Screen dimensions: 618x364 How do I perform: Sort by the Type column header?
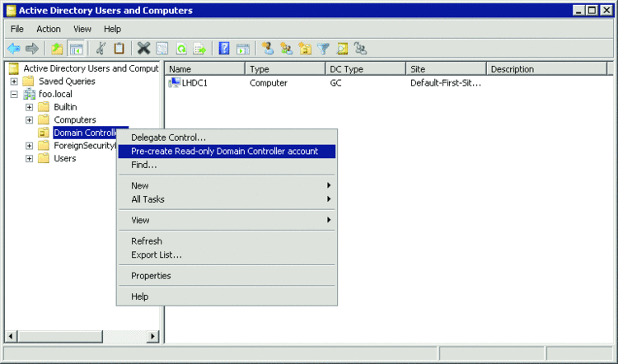[x=285, y=69]
